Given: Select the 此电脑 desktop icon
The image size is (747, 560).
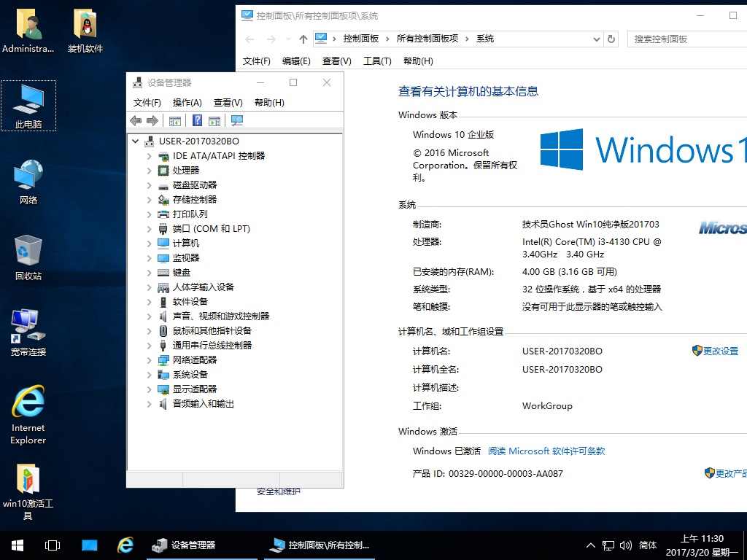Looking at the screenshot, I should pos(28,106).
